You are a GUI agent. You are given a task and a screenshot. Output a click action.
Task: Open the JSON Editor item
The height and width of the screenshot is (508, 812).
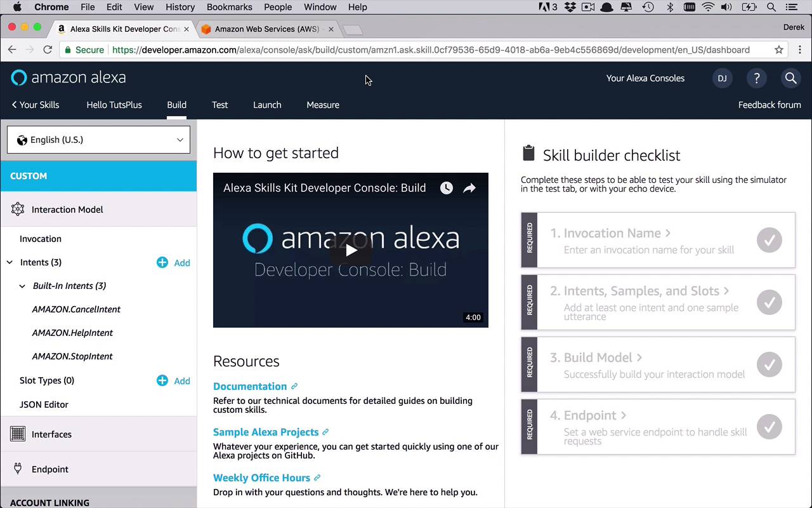[44, 404]
